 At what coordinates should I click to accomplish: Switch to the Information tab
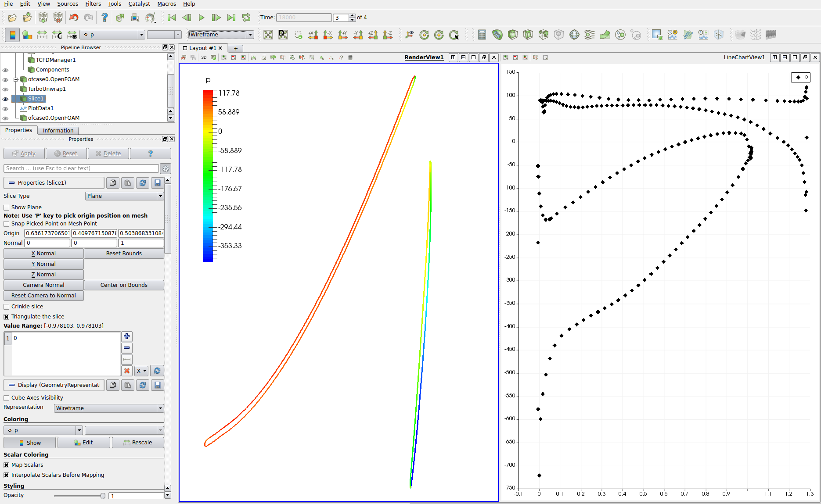(58, 131)
